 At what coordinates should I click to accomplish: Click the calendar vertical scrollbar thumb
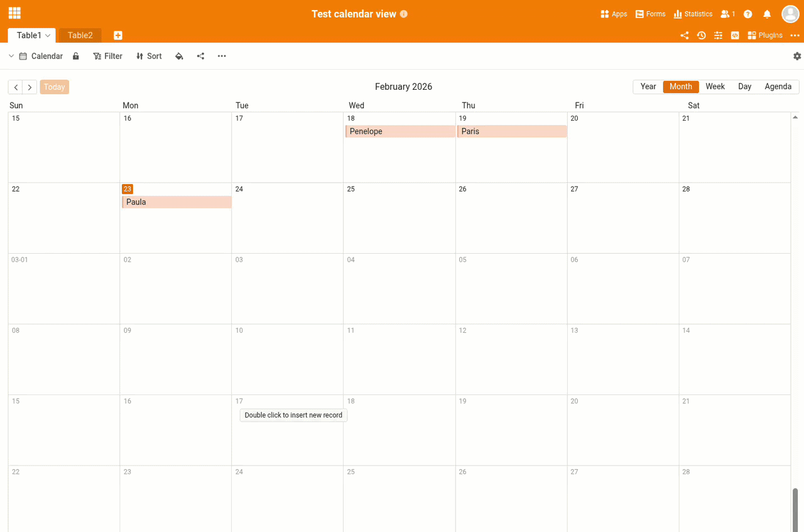[x=795, y=509]
